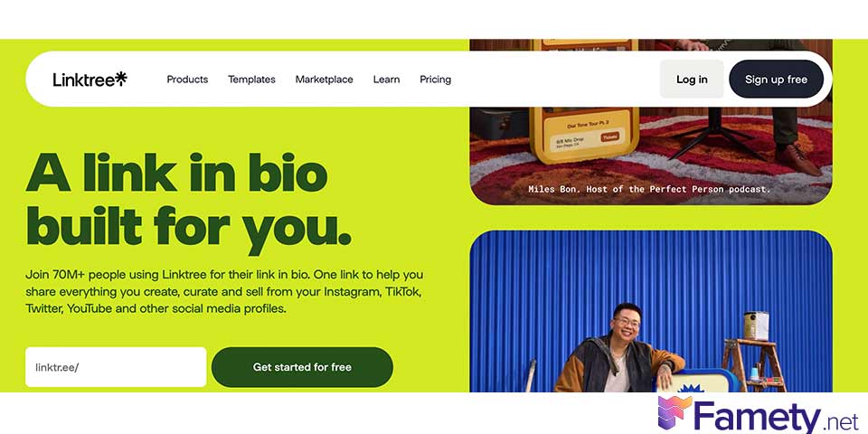Open the Products menu
The width and height of the screenshot is (868, 434).
tap(188, 80)
